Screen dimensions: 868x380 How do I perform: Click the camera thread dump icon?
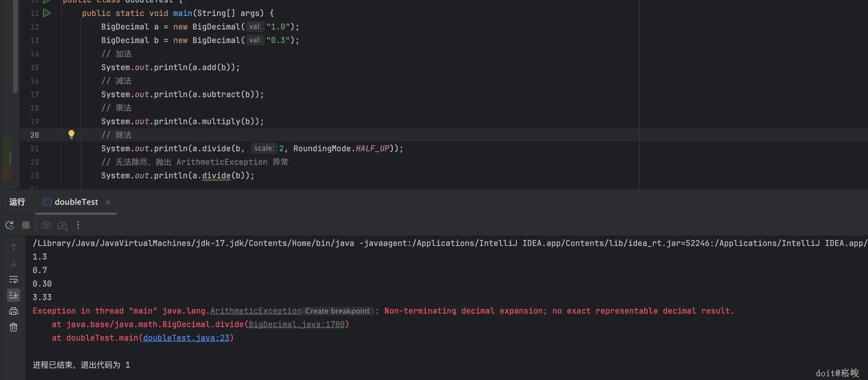[x=46, y=225]
